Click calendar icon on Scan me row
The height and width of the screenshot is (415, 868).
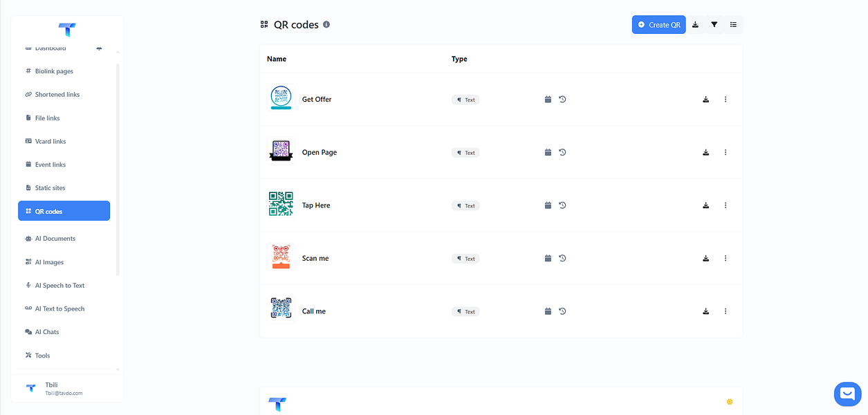click(x=548, y=259)
